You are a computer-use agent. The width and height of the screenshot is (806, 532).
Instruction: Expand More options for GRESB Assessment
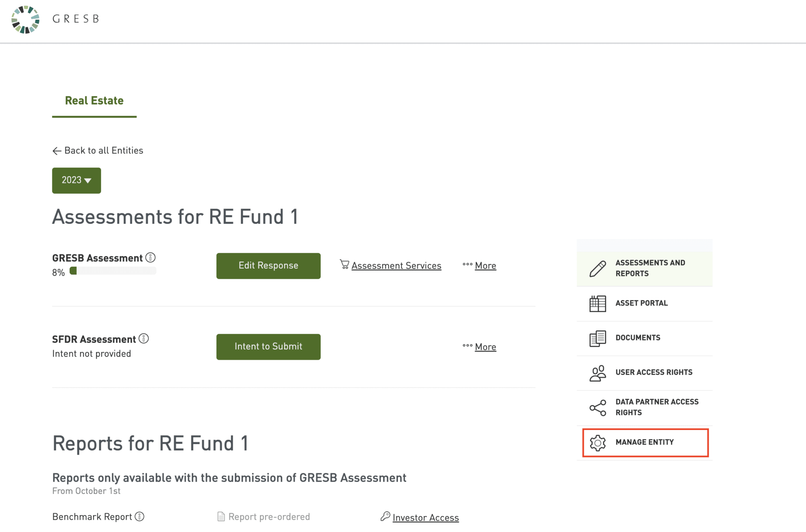pos(485,266)
